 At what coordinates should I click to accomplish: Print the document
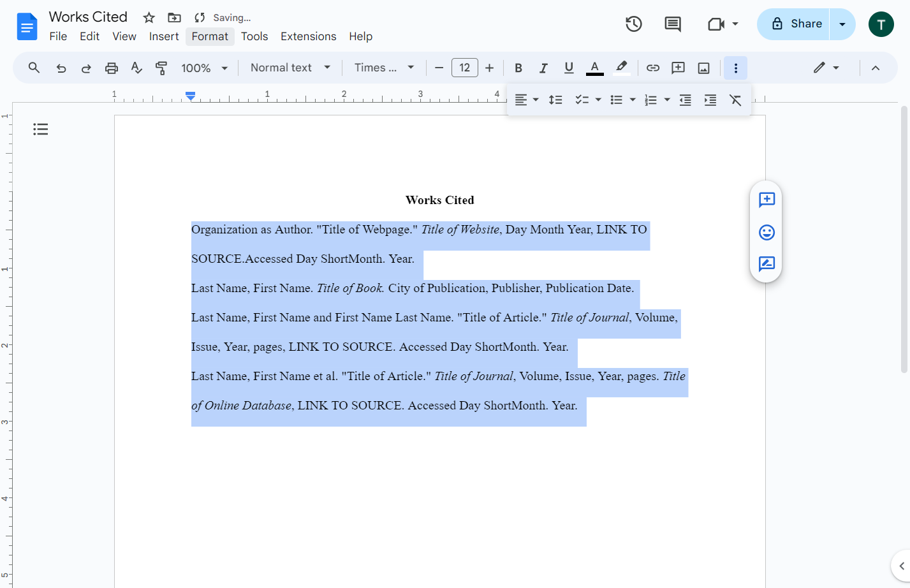(x=112, y=68)
